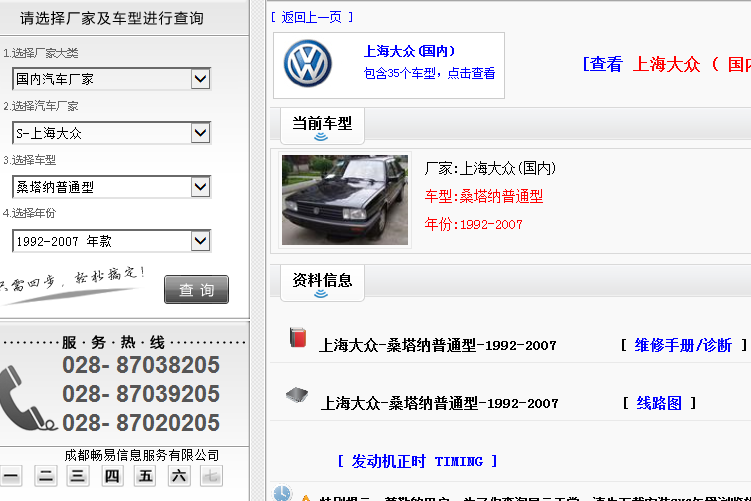This screenshot has height=501, width=751.
Task: Open the S-上海大众 manufacturer dropdown
Action: pos(111,133)
